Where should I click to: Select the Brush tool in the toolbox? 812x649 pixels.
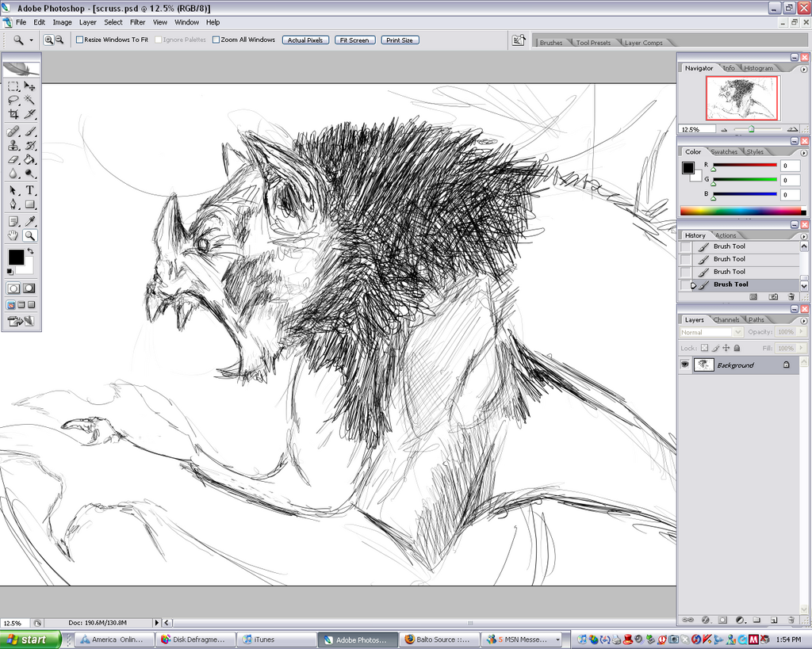(x=30, y=132)
